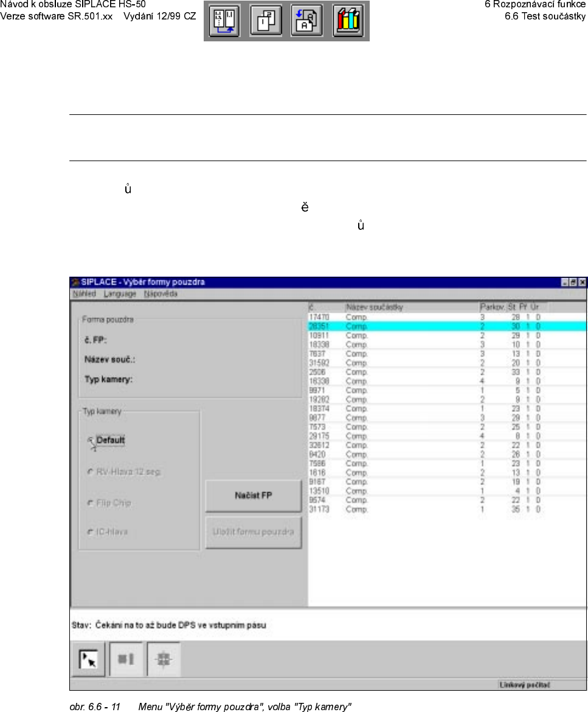Click the grayed crosshair calibration icon

pos(164,659)
